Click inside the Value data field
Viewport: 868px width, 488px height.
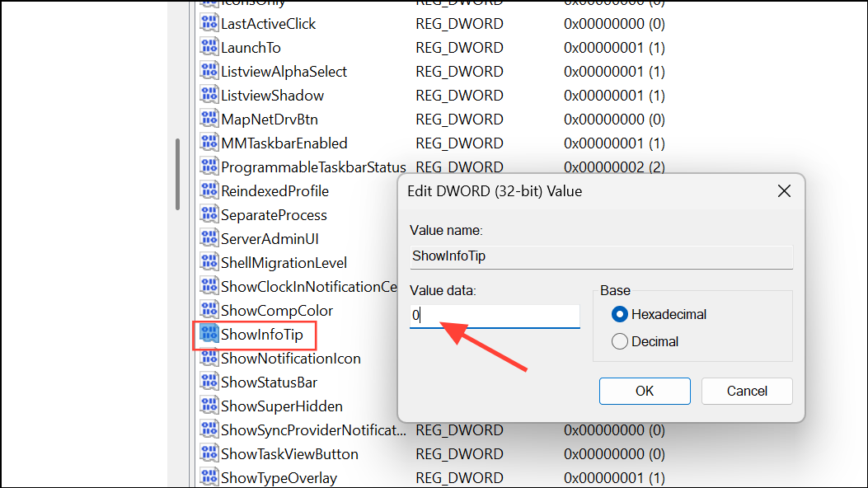[x=495, y=316]
